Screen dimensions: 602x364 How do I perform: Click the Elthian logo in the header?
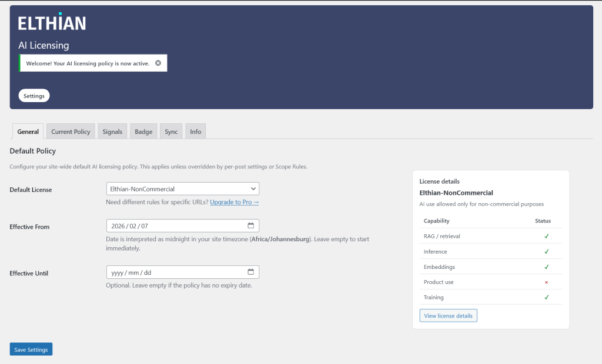pyautogui.click(x=52, y=22)
